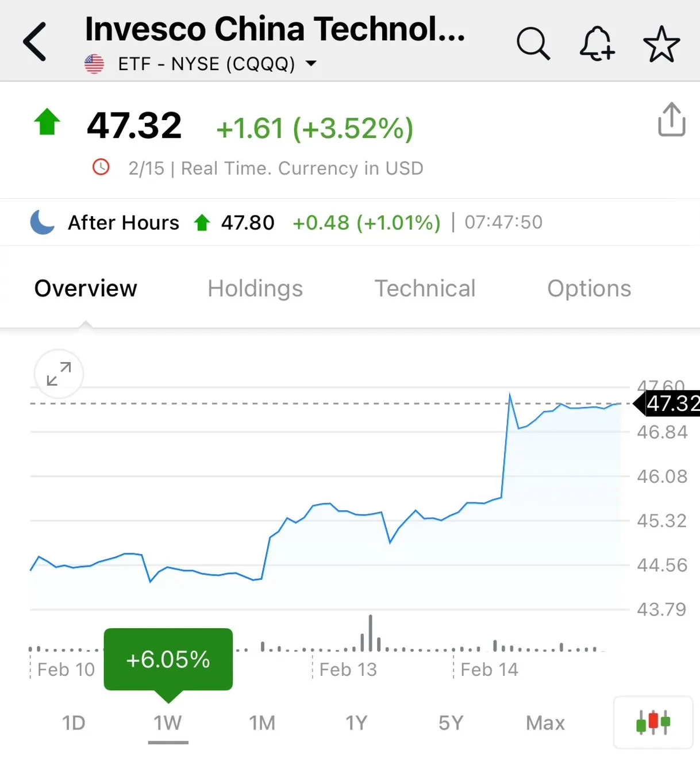Tap the Invesco China Technol... title

[x=275, y=29]
